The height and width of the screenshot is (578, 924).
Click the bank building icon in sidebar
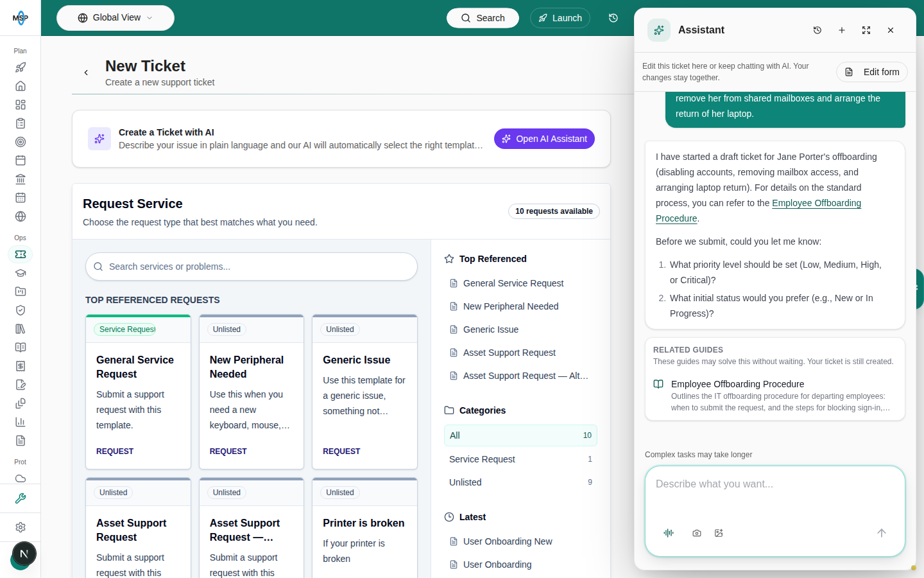pyautogui.click(x=21, y=179)
